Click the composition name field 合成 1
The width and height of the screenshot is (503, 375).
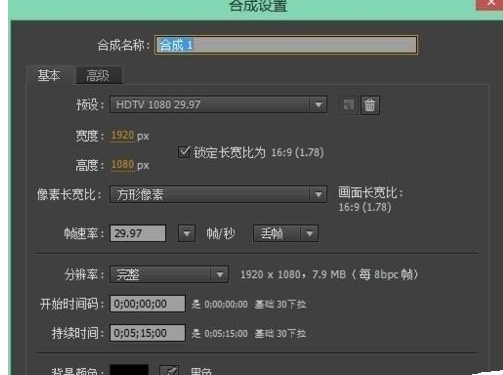pyautogui.click(x=286, y=45)
